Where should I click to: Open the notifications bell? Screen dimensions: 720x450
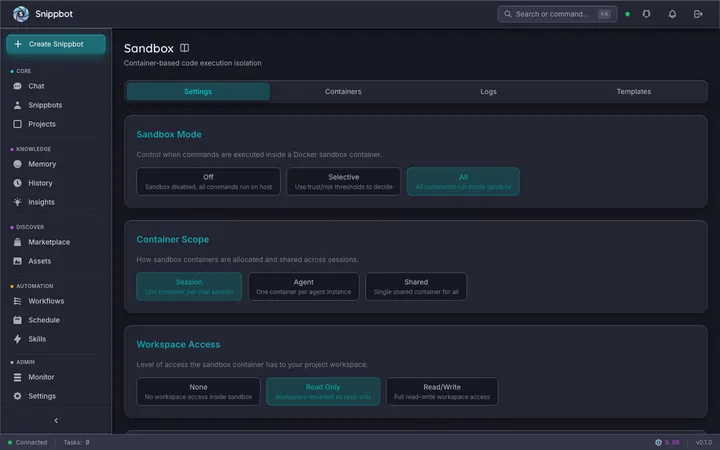(x=672, y=14)
